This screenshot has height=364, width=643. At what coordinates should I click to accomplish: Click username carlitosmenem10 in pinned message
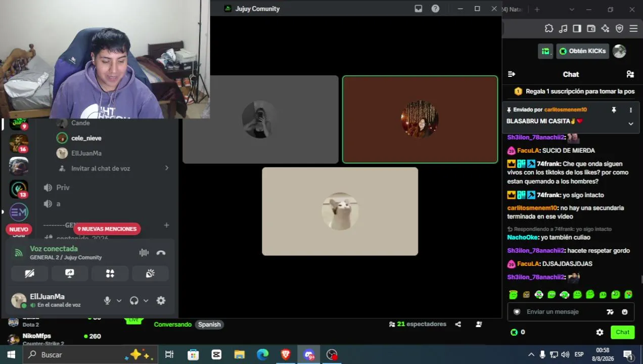[x=565, y=110]
